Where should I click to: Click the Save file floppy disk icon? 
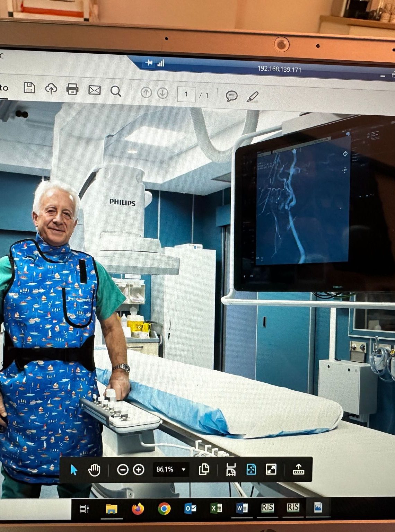(29, 88)
